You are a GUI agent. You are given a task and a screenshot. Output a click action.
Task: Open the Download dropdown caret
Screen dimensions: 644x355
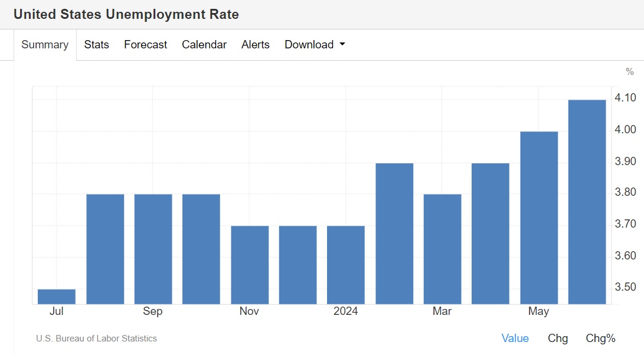point(342,44)
